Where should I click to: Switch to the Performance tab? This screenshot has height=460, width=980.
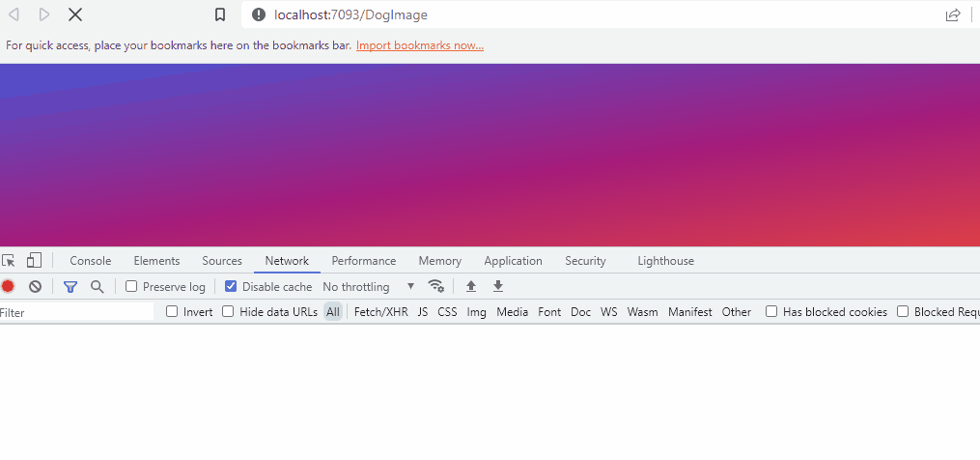tap(364, 261)
